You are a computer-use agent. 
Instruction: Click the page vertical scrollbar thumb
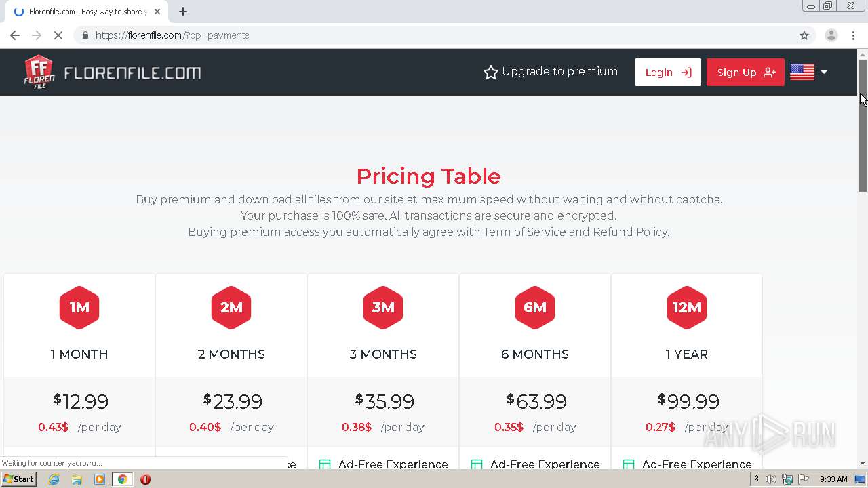pyautogui.click(x=863, y=125)
